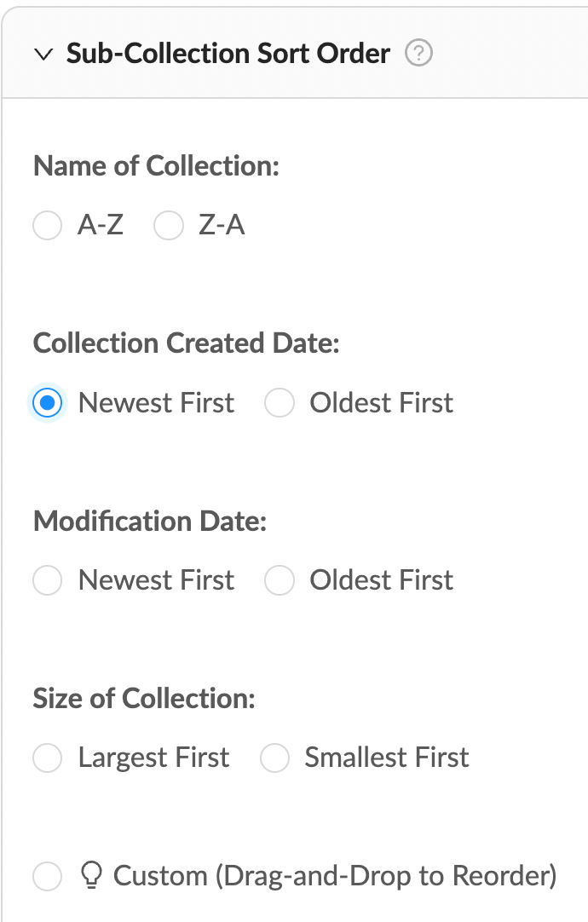Viewport: 588px width, 922px height.
Task: Click the 'Largest First' label text
Action: pyautogui.click(x=153, y=758)
